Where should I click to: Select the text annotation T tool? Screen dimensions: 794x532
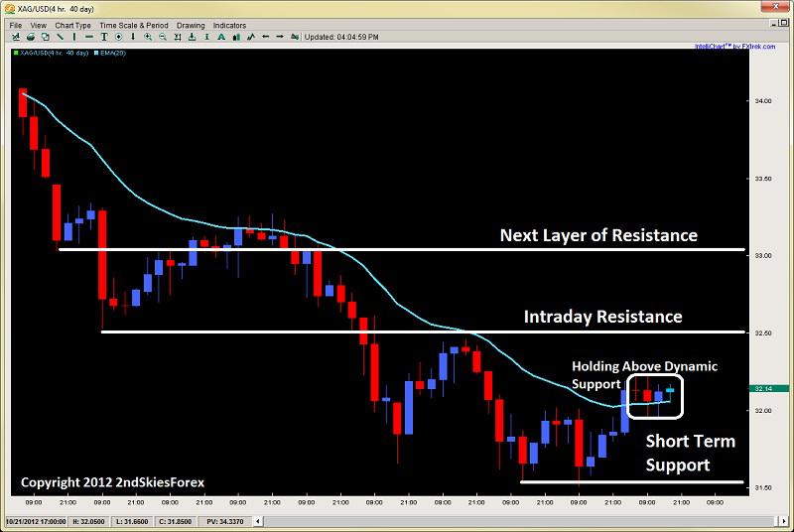pos(104,37)
